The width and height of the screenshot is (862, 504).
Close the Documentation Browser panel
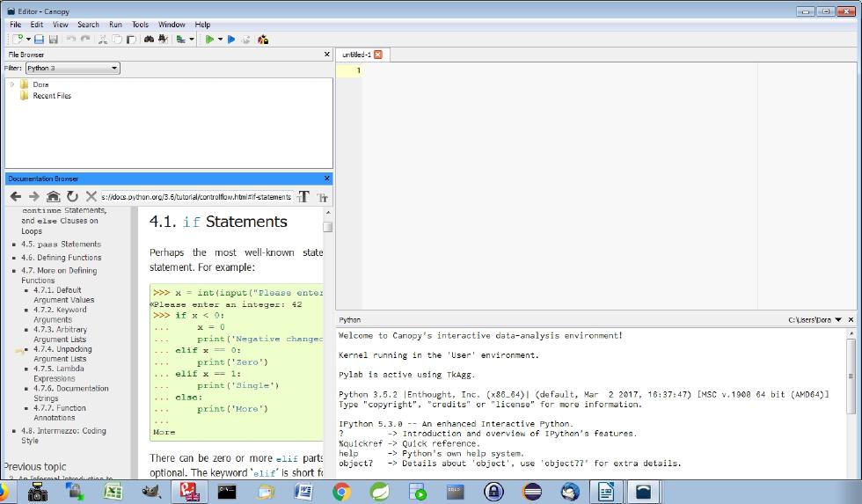[327, 178]
